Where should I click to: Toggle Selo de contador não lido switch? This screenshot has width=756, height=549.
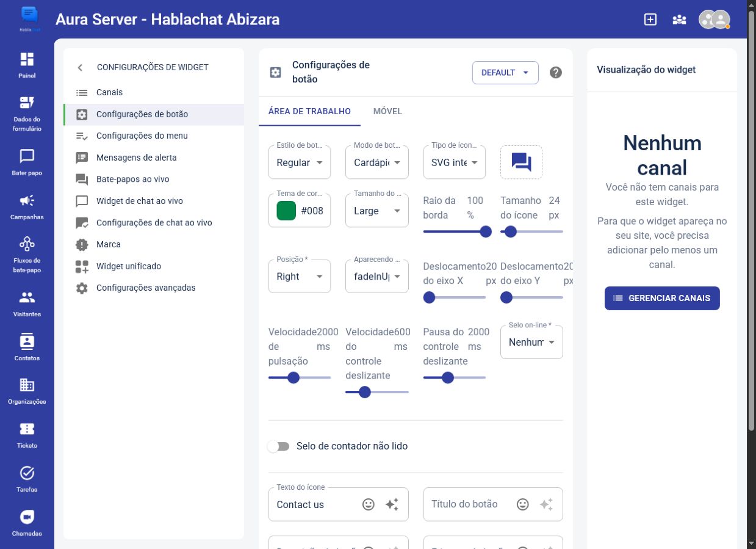[278, 446]
